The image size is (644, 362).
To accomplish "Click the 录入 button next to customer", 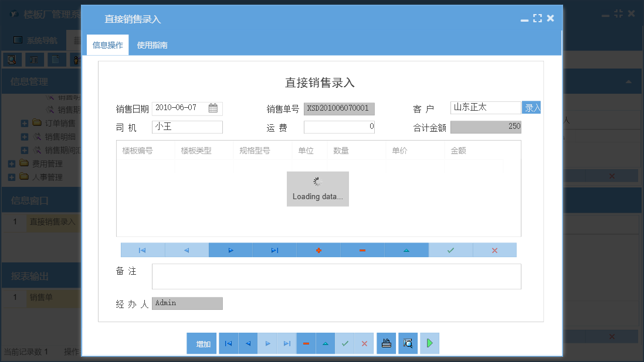I will pos(531,108).
